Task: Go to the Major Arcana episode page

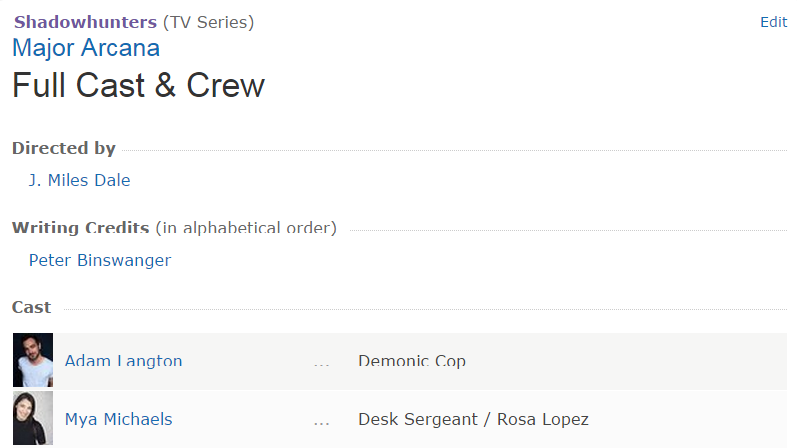Action: tap(86, 48)
